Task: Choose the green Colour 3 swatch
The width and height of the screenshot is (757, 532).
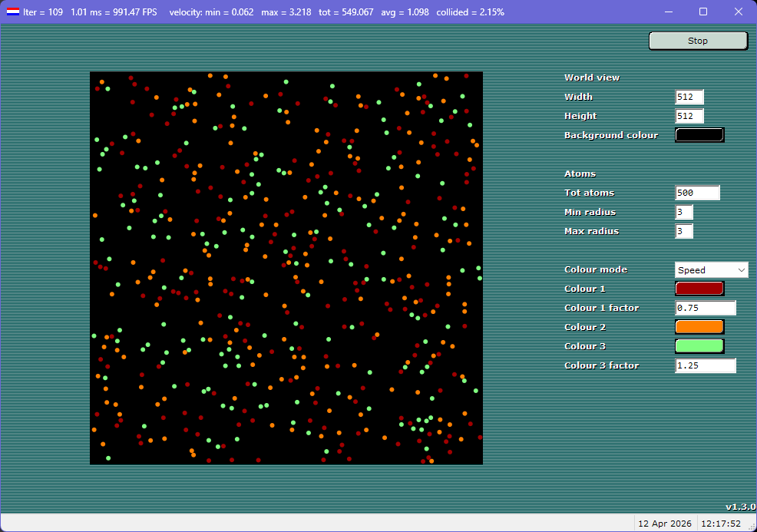Action: [x=699, y=346]
